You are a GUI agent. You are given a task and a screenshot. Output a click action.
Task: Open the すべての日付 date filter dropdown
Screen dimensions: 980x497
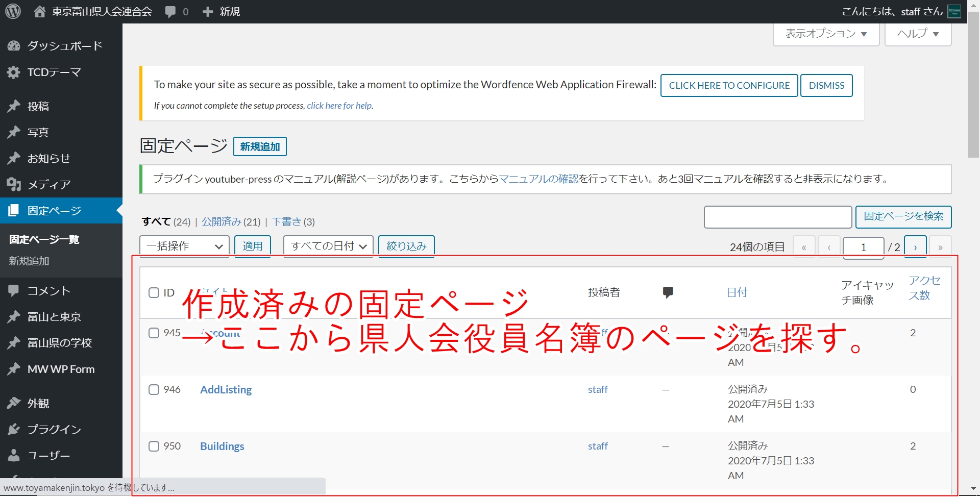click(x=328, y=246)
